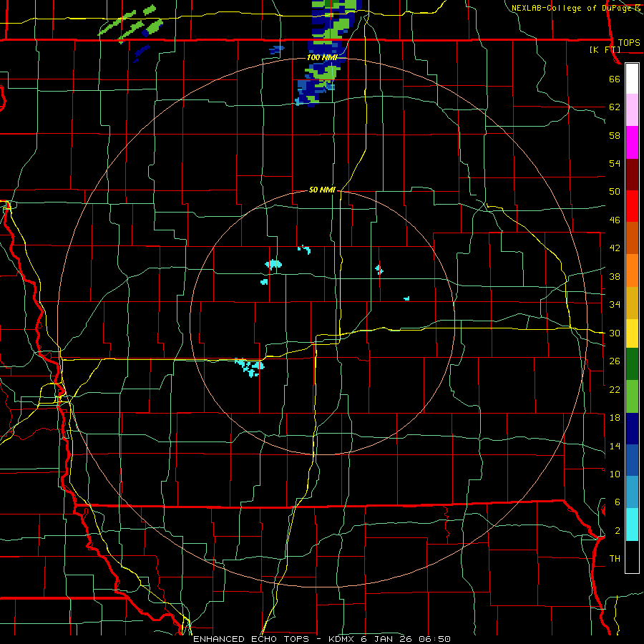This screenshot has height=644, width=644.
Task: Click the bright red 46-50 kft legend swatch
Action: pos(632,207)
